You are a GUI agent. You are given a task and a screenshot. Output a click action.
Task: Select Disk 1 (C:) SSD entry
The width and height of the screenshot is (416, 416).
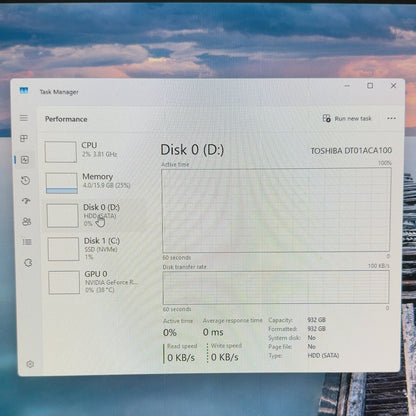(x=99, y=248)
